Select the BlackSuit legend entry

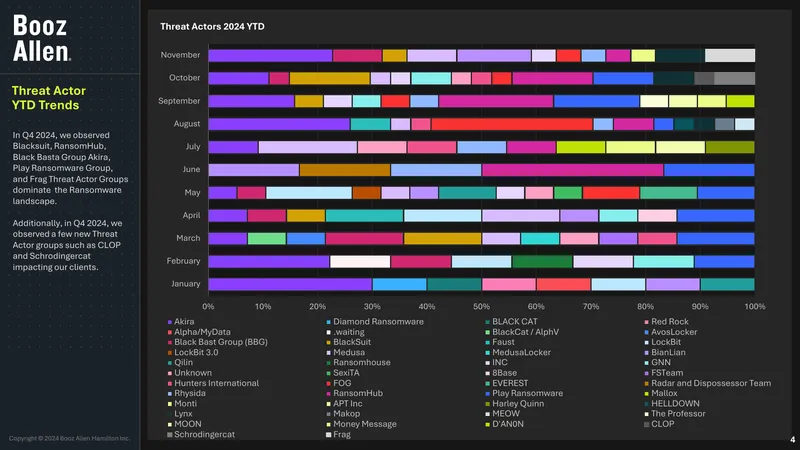click(348, 342)
